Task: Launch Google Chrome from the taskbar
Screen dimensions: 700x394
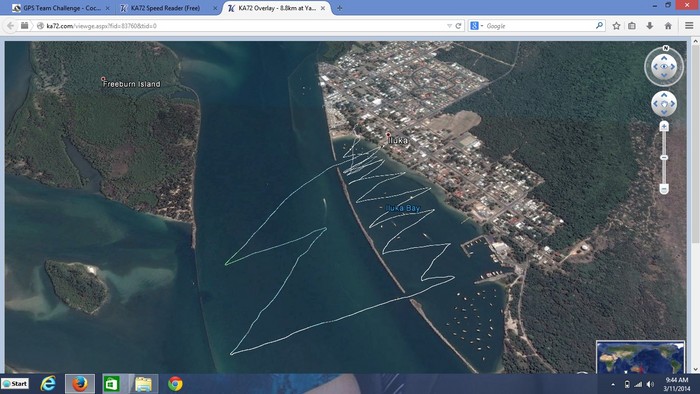Action: (175, 384)
